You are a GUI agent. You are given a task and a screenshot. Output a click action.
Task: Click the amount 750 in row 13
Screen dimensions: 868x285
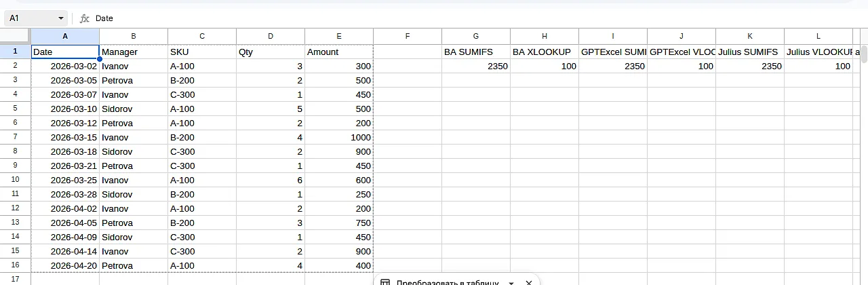[339, 223]
